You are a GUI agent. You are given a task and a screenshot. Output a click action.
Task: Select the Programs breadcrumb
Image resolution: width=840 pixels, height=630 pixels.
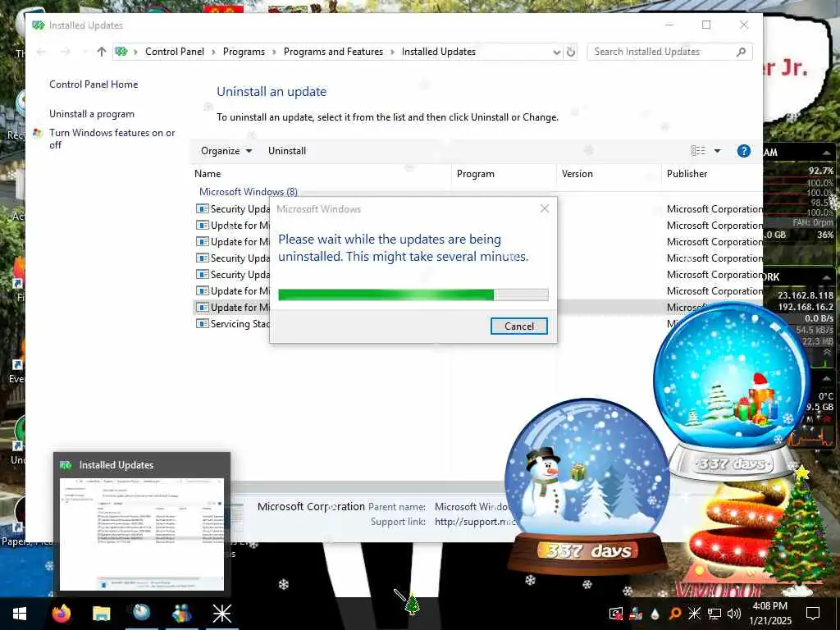pos(244,52)
